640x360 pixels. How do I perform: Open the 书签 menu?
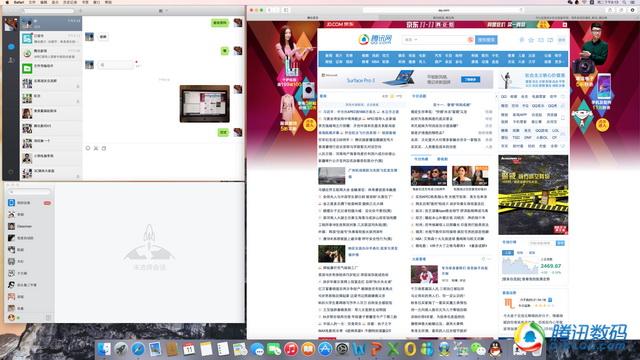point(85,2)
